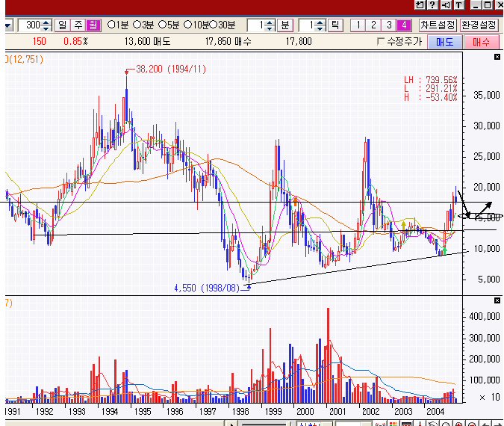This screenshot has width=504, height=426.
Task: Close the price chart panel
Action: (x=497, y=57)
